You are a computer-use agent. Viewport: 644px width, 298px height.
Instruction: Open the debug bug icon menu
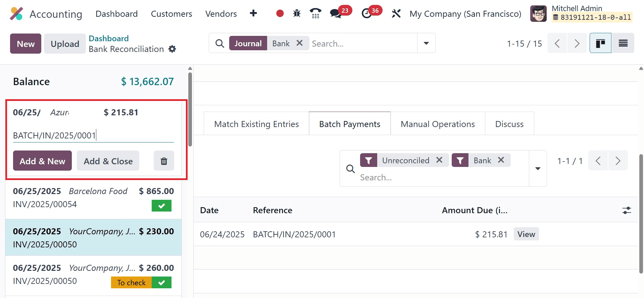297,13
